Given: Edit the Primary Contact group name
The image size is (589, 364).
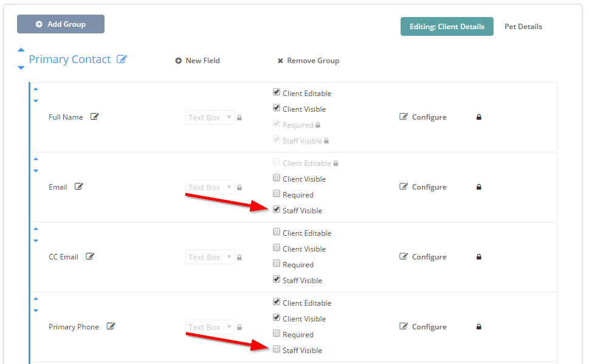Looking at the screenshot, I should [122, 59].
